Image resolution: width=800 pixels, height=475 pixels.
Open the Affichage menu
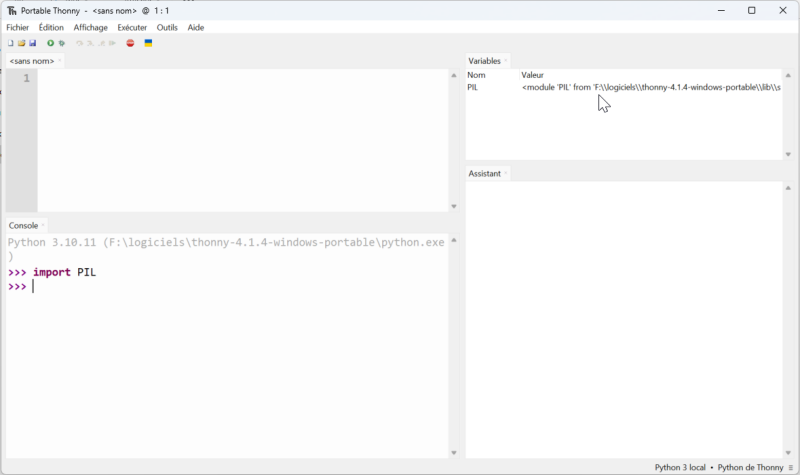click(90, 28)
